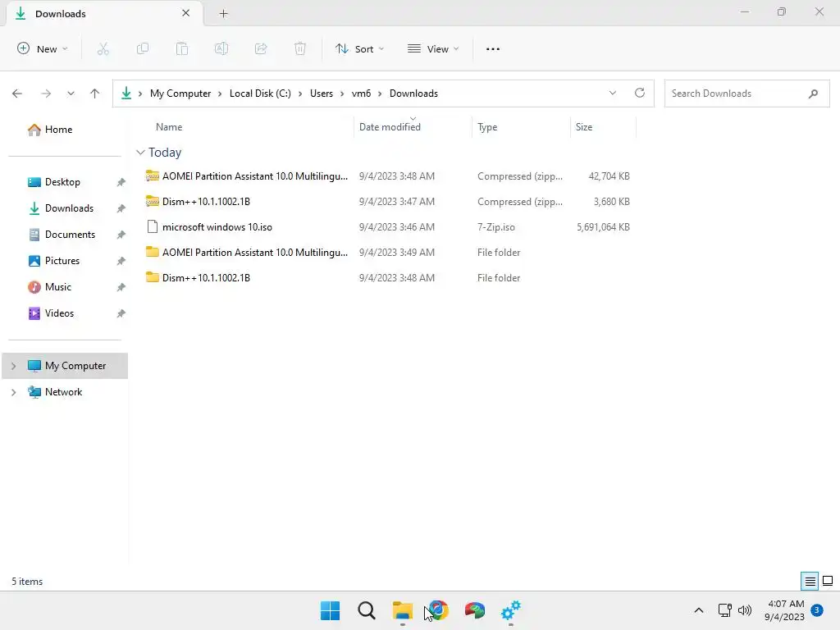840x630 pixels.
Task: Click chevron after Users in breadcrumb
Action: pyautogui.click(x=342, y=94)
